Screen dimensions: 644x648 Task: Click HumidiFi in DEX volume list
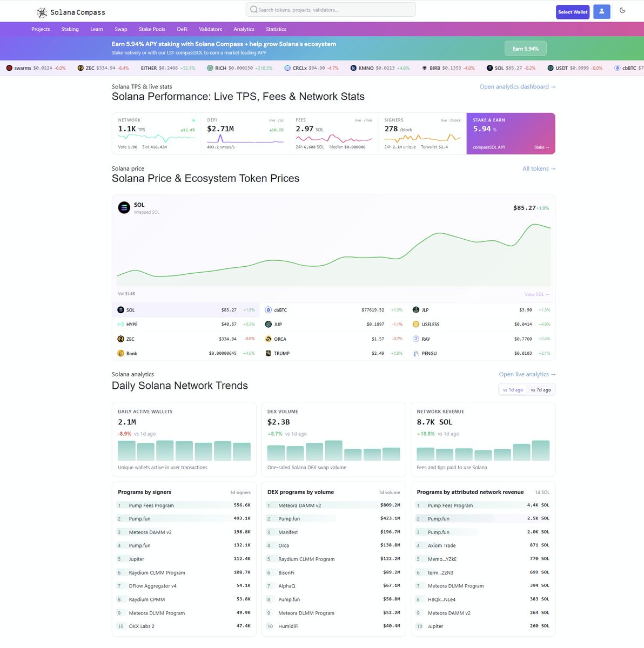point(334,626)
